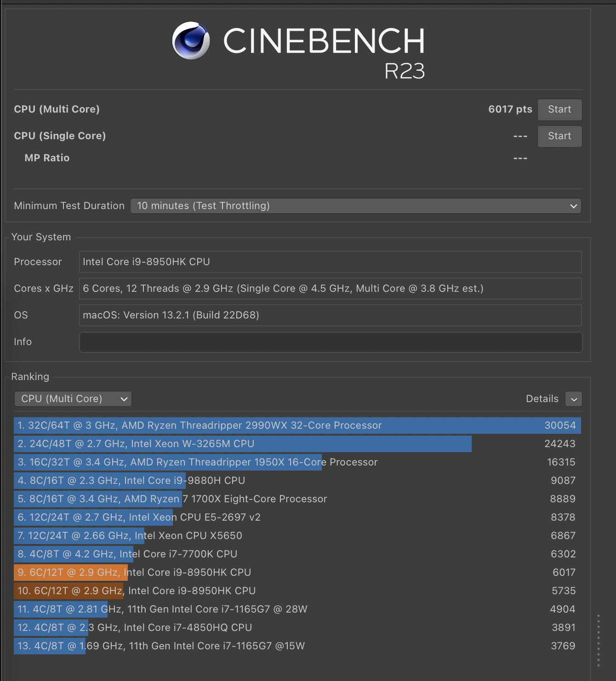Screen dimensions: 616x681
Task: Select ranking row Threadripper 2990WX 32-Core
Action: pos(297,426)
